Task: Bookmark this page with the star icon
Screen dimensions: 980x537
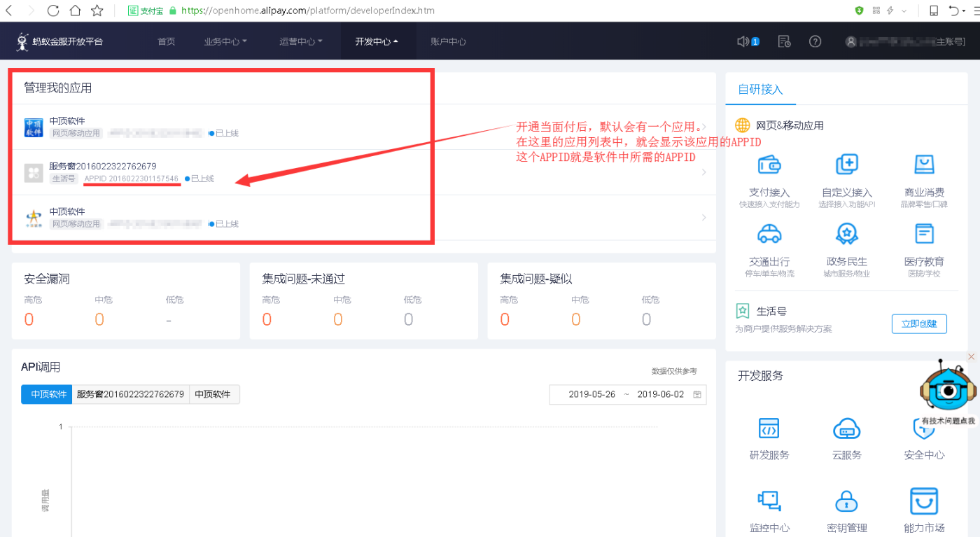Action: (97, 11)
